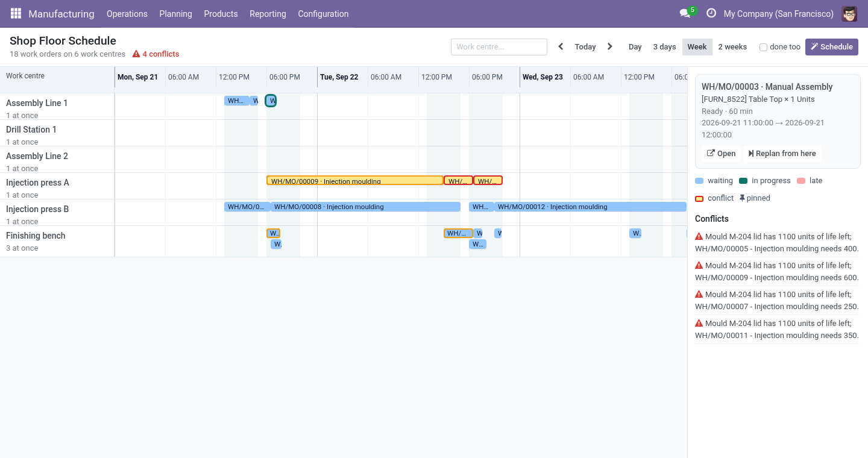Click the conflict legend swatch
This screenshot has width=868, height=458.
point(699,198)
